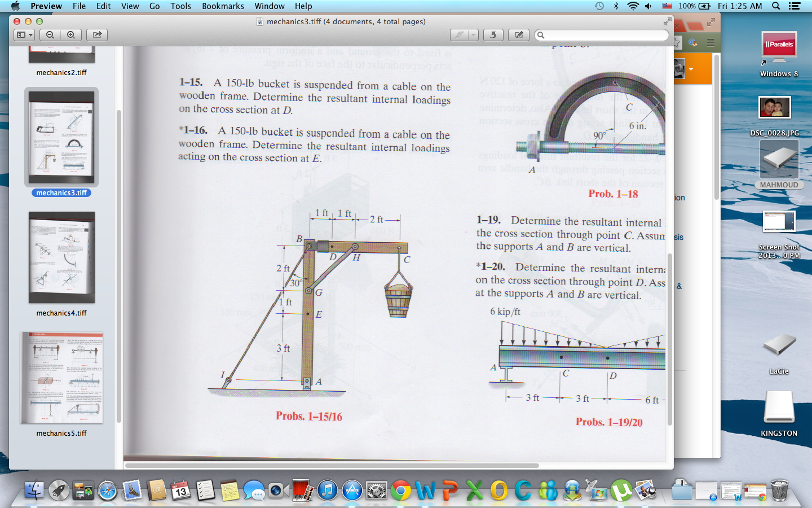Select the mechanics5.tiff thumbnail in the sidebar

coord(61,377)
